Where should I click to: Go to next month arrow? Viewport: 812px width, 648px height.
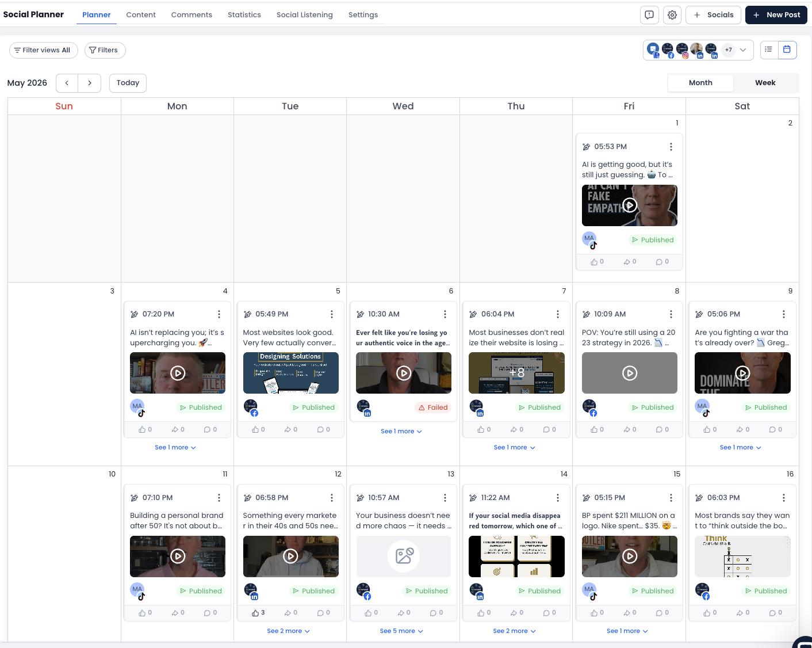pyautogui.click(x=90, y=83)
